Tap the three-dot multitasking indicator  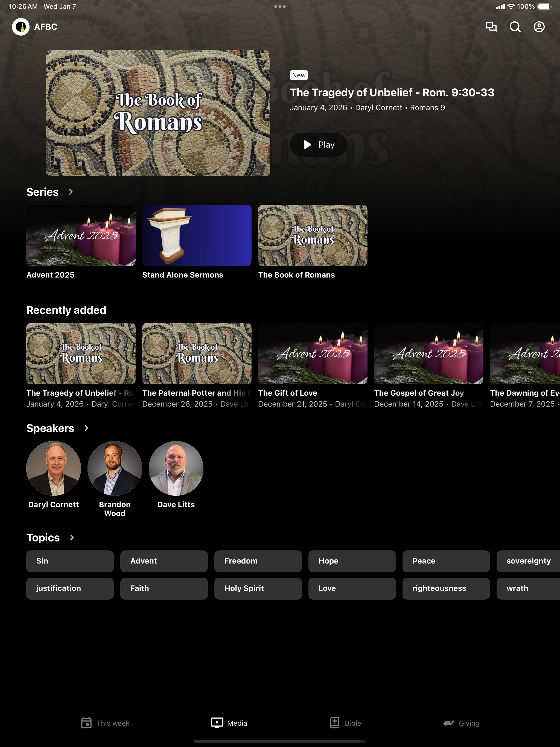tap(280, 6)
